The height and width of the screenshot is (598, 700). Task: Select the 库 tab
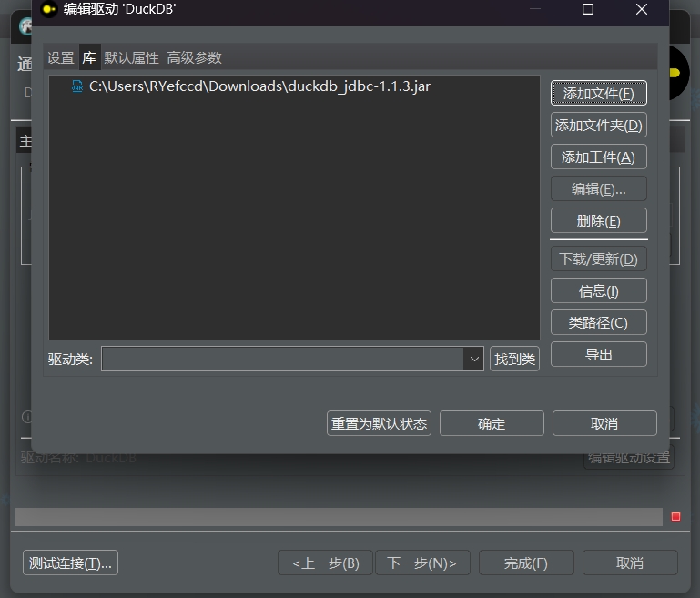pos(89,57)
